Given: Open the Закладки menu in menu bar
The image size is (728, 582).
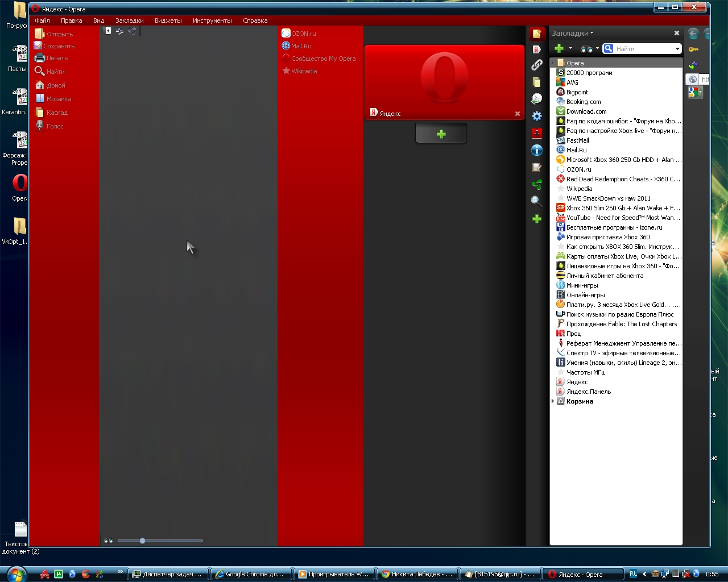Looking at the screenshot, I should pyautogui.click(x=130, y=20).
